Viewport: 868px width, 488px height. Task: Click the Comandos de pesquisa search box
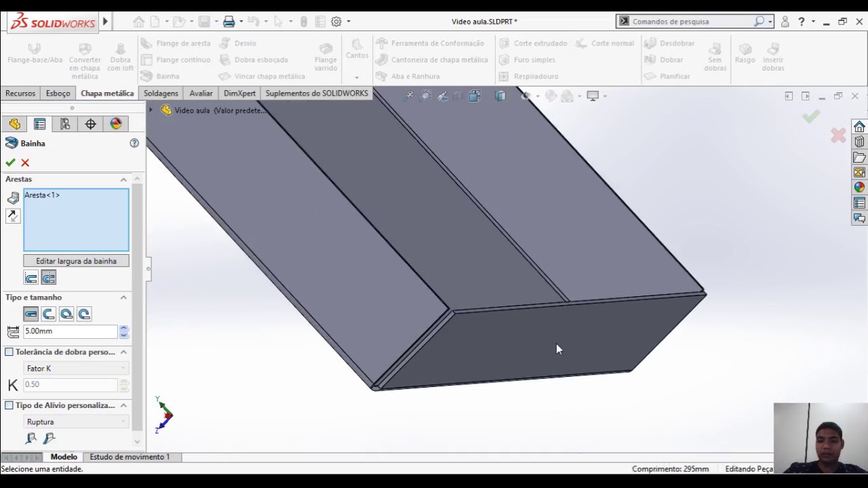click(x=692, y=22)
